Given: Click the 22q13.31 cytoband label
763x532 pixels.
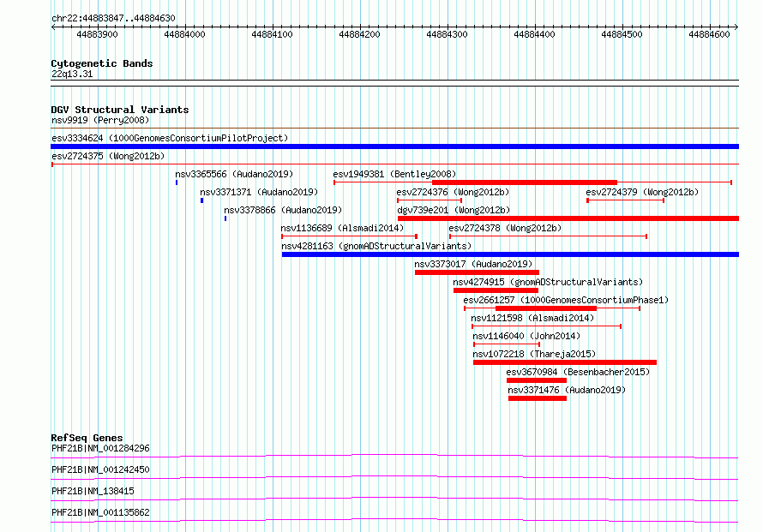Looking at the screenshot, I should click(72, 74).
